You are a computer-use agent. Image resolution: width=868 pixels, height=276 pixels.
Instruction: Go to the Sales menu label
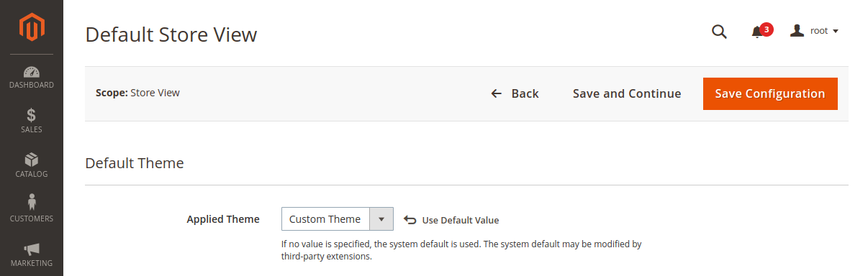click(x=32, y=130)
